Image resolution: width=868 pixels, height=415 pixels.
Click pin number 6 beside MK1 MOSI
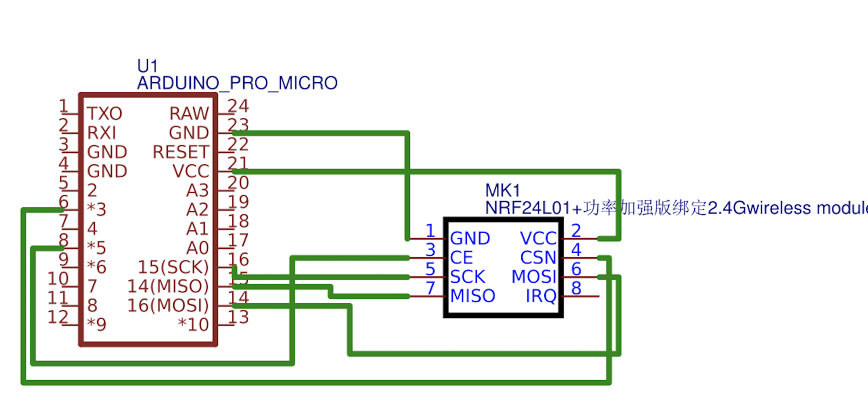pos(576,269)
